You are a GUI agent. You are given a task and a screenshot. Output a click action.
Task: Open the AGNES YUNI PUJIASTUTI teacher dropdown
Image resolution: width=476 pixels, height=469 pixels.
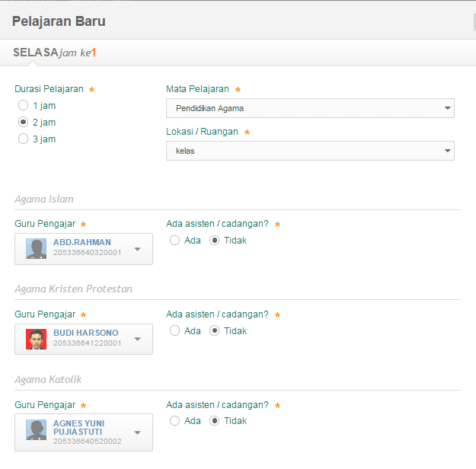[x=84, y=432]
